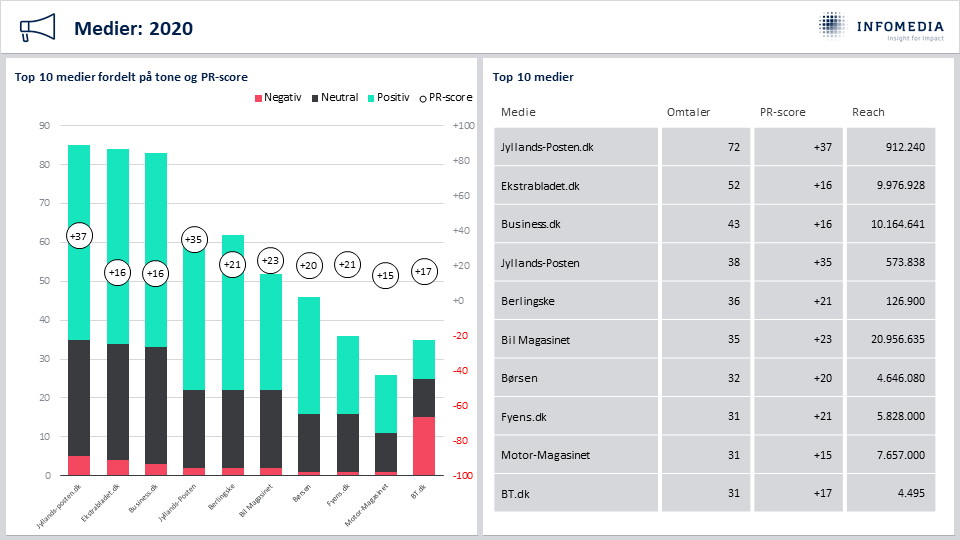This screenshot has width=960, height=540.
Task: Click the reach value 126.900
Action: pyautogui.click(x=905, y=301)
